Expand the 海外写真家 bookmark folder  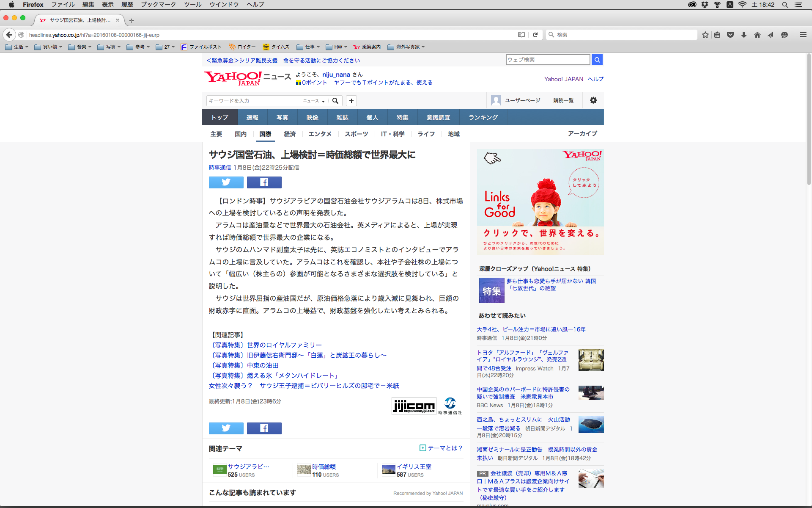point(406,47)
